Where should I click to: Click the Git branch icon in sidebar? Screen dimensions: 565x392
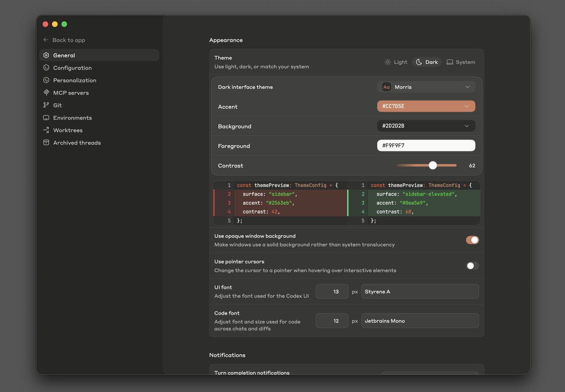coord(46,105)
